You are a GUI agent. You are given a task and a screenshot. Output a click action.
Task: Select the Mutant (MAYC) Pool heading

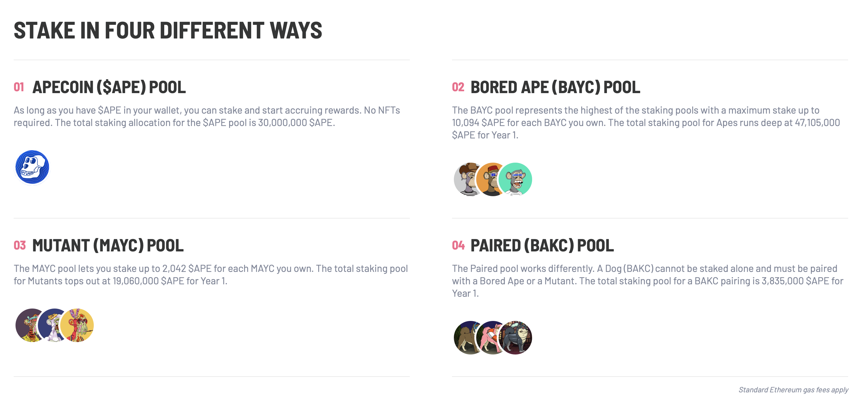click(x=108, y=245)
